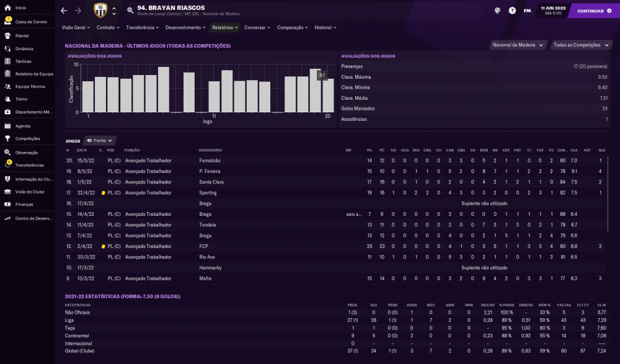This screenshot has width=620, height=364.
Task: Open the Competições trophy icon
Action: (x=7, y=138)
